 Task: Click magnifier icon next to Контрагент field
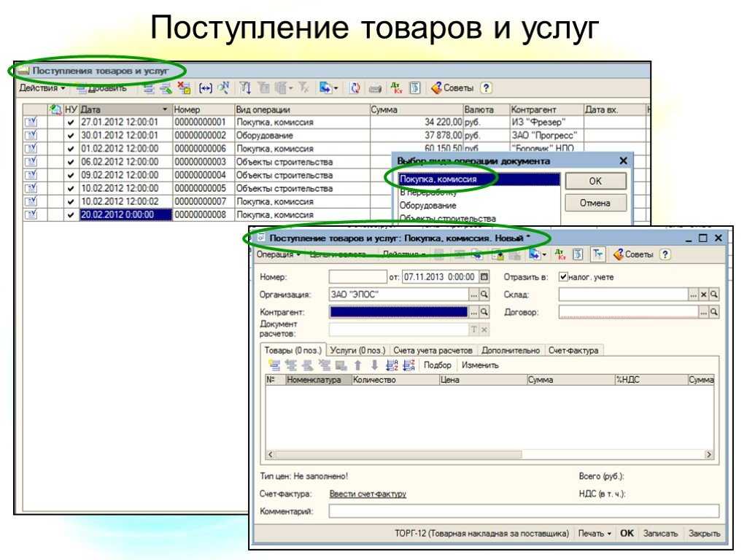(484, 312)
